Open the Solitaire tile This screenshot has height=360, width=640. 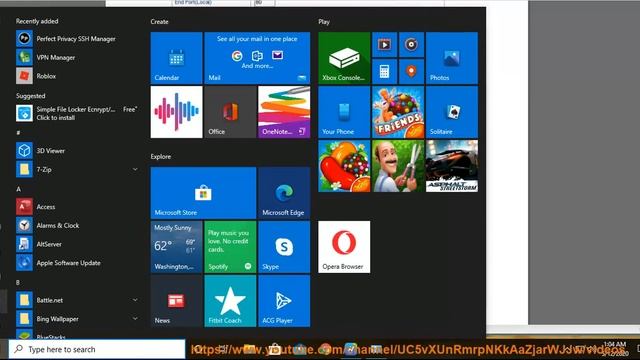click(452, 112)
